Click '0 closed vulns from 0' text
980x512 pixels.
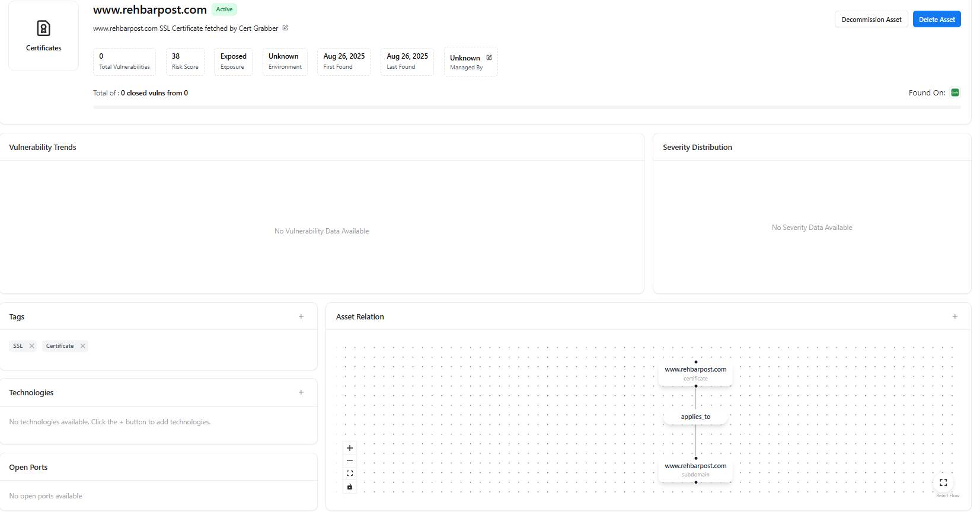(154, 93)
